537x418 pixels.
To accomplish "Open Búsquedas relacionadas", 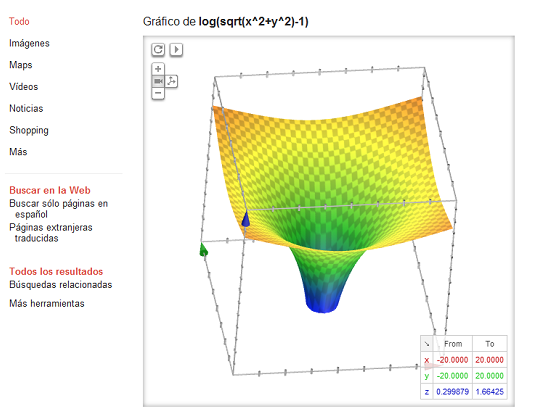I will tap(61, 285).
